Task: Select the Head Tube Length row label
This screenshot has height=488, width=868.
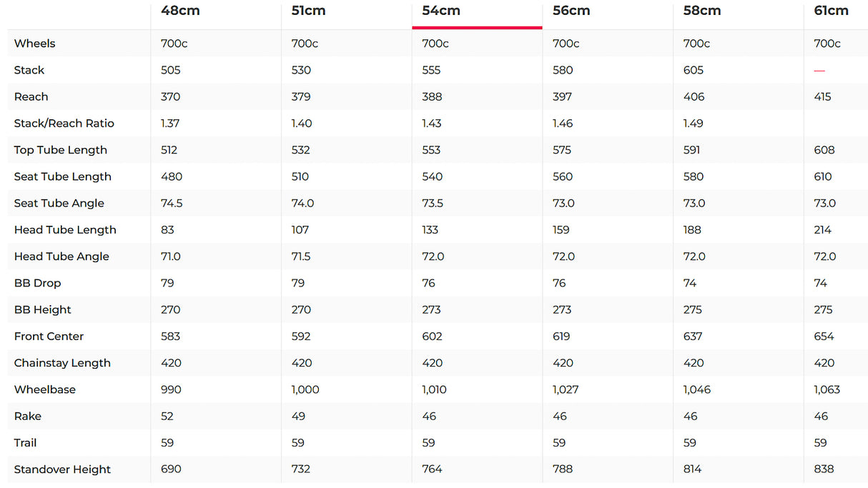Action: click(x=64, y=230)
